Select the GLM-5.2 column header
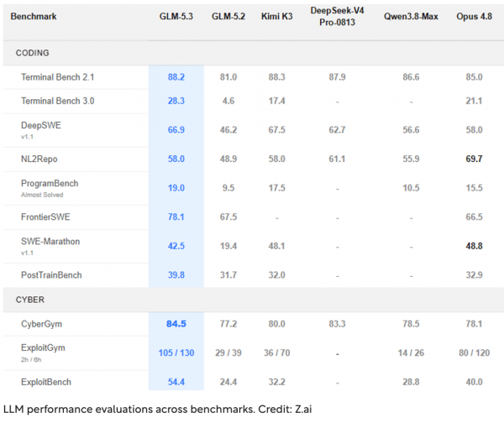This screenshot has width=504, height=423. coord(228,17)
